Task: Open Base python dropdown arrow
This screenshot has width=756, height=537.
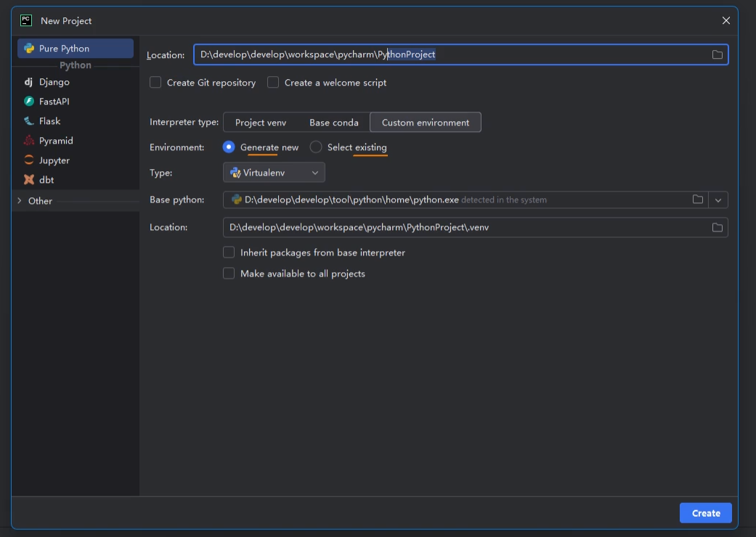Action: 718,200
